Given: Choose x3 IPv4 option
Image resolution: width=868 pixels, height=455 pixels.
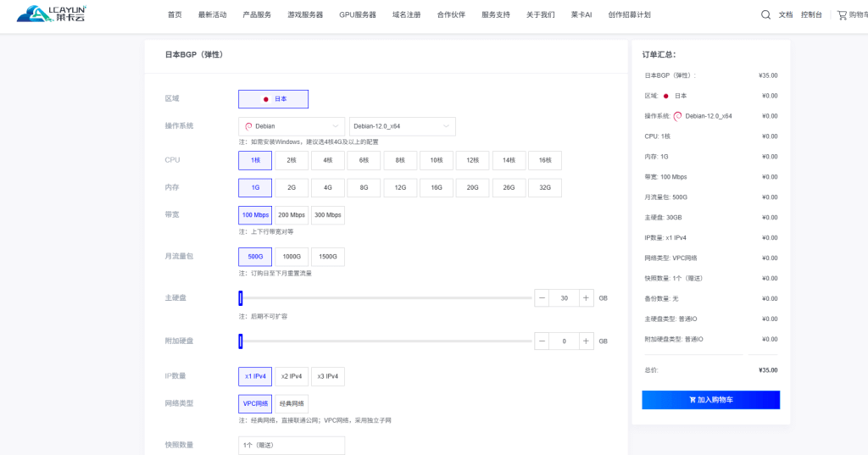Looking at the screenshot, I should click(x=328, y=376).
